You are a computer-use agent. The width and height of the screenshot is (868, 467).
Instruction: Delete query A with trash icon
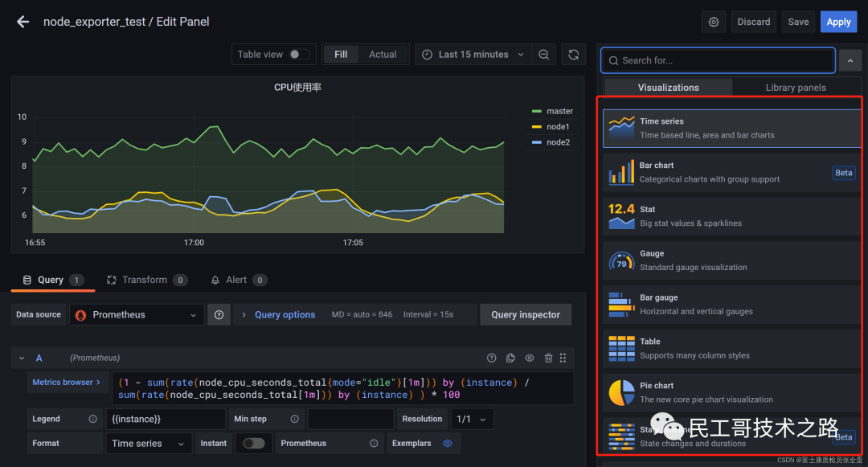(548, 358)
